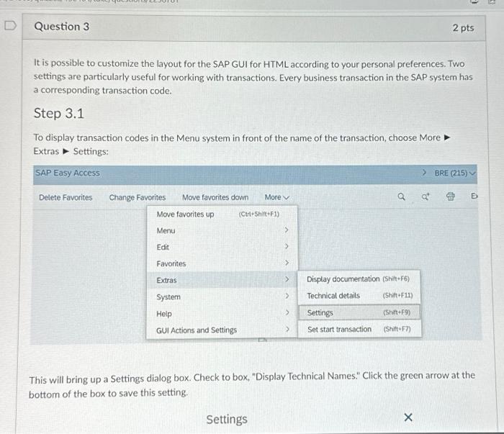Open the More dropdown menu
The height and width of the screenshot is (434, 504).
pos(276,197)
